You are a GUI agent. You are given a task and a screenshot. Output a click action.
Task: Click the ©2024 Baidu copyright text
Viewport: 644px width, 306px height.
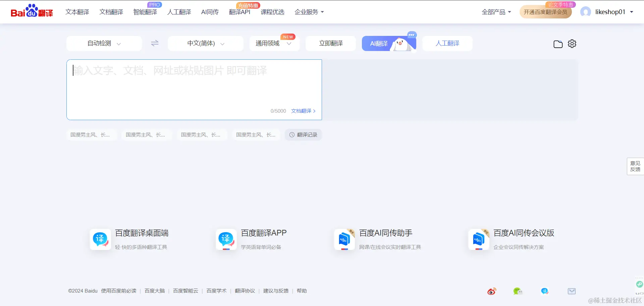(x=83, y=291)
